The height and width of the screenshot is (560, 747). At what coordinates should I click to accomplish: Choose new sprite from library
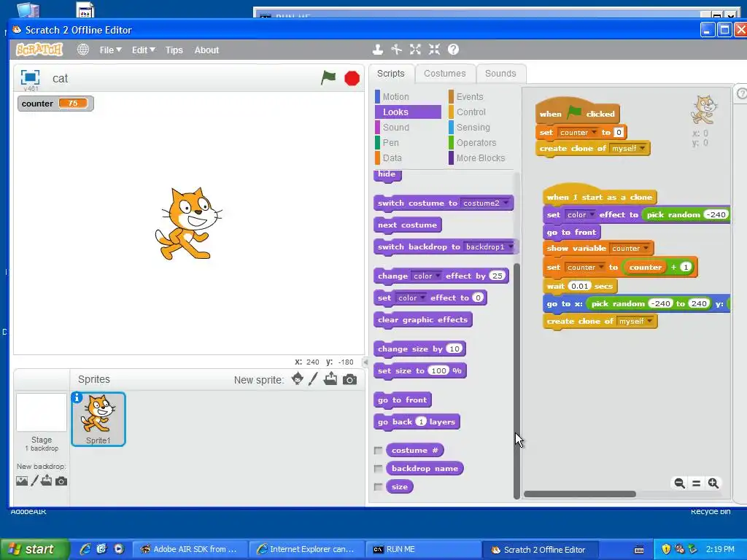(298, 379)
